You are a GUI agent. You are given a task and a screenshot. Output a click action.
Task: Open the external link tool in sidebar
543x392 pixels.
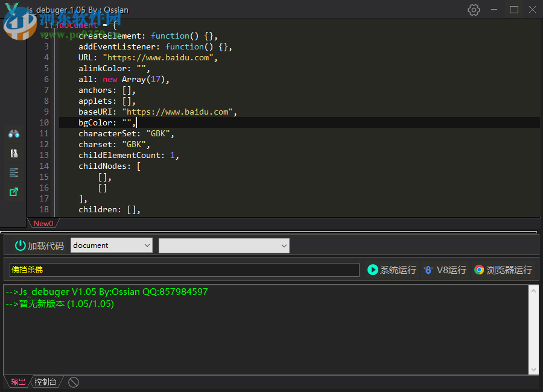click(13, 192)
